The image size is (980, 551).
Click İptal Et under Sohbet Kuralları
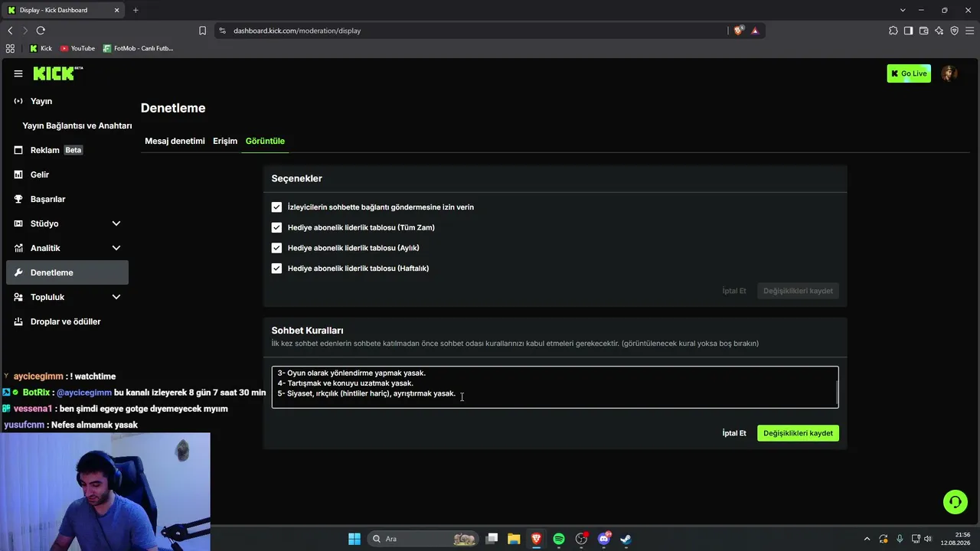734,433
